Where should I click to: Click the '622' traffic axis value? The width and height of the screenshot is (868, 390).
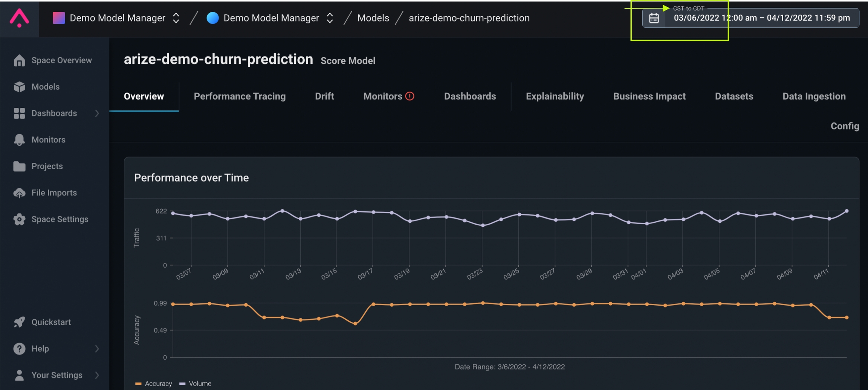[x=161, y=211]
